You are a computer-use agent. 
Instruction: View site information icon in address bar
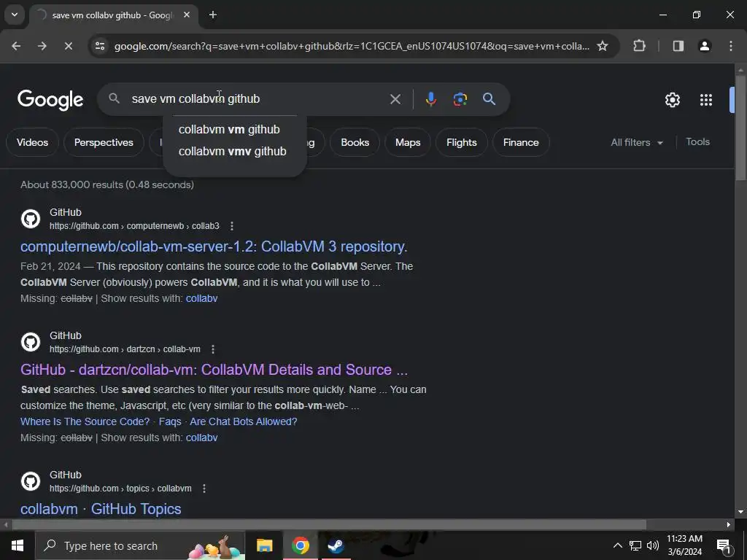click(100, 46)
